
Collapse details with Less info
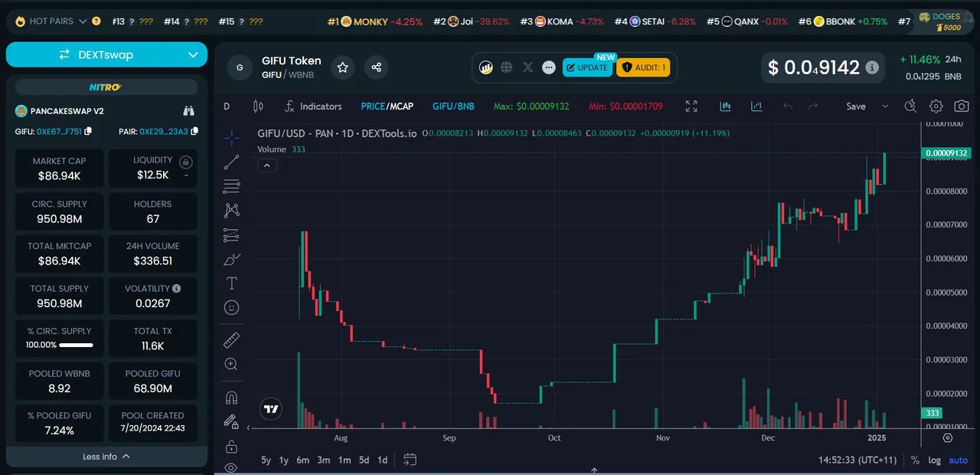coord(106,457)
